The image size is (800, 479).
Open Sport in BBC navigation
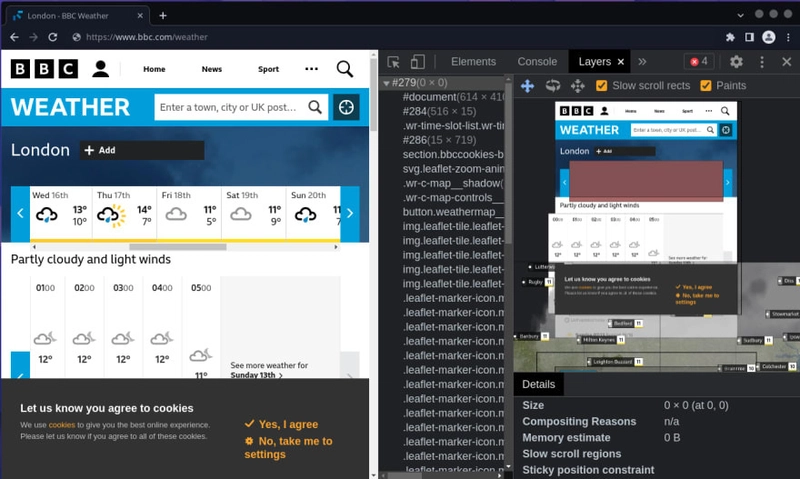tap(268, 69)
